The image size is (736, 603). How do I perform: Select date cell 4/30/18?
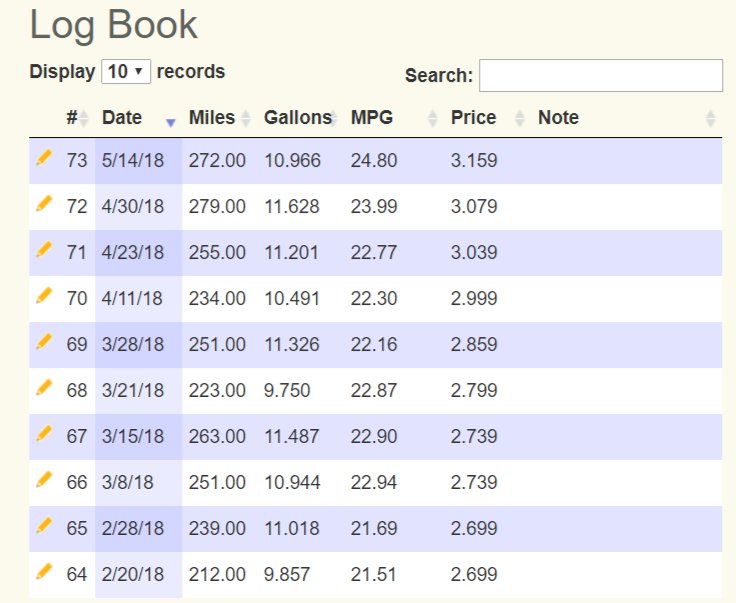pos(133,206)
